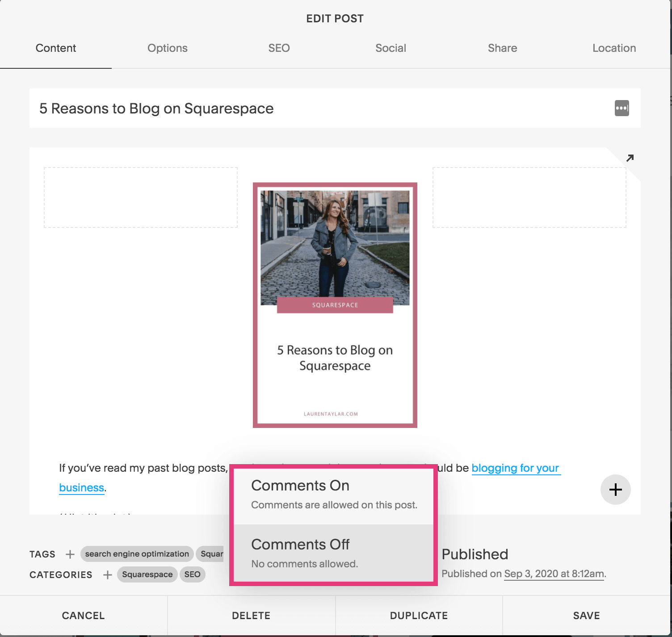The width and height of the screenshot is (672, 637).
Task: Edit the publish date Sep 3, 2020
Action: point(554,574)
